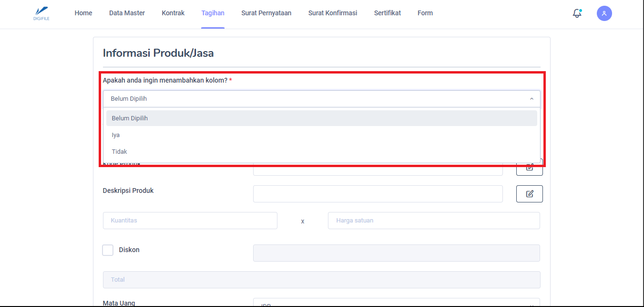Click the Harga satuan field
The width and height of the screenshot is (644, 307).
[x=433, y=221]
